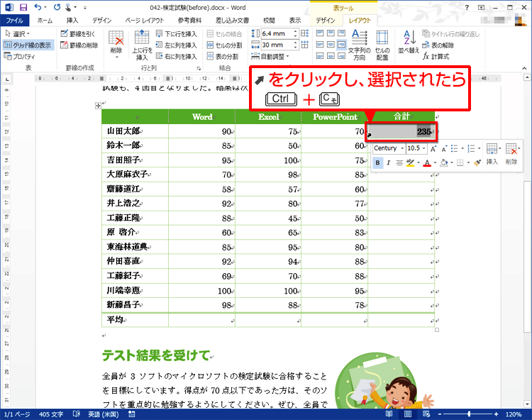The width and height of the screenshot is (532, 420).
Task: Switch to ページ レイアウト tab
Action: [144, 21]
